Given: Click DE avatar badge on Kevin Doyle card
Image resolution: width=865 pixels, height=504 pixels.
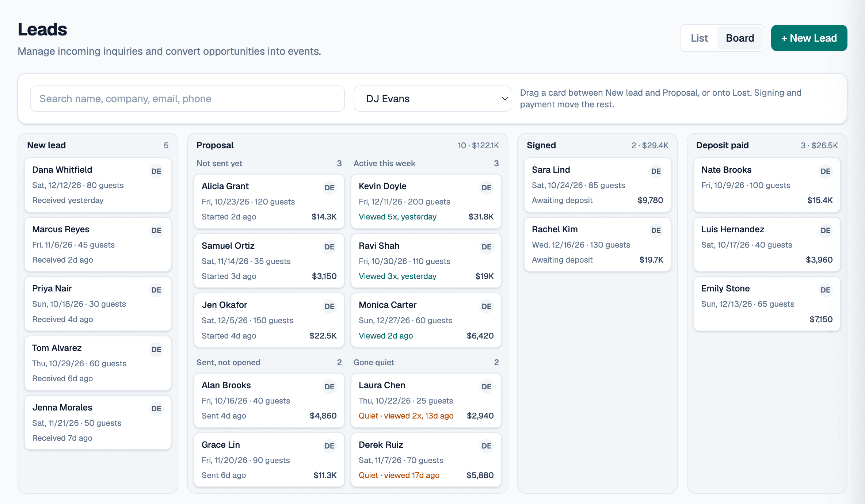Looking at the screenshot, I should (487, 188).
